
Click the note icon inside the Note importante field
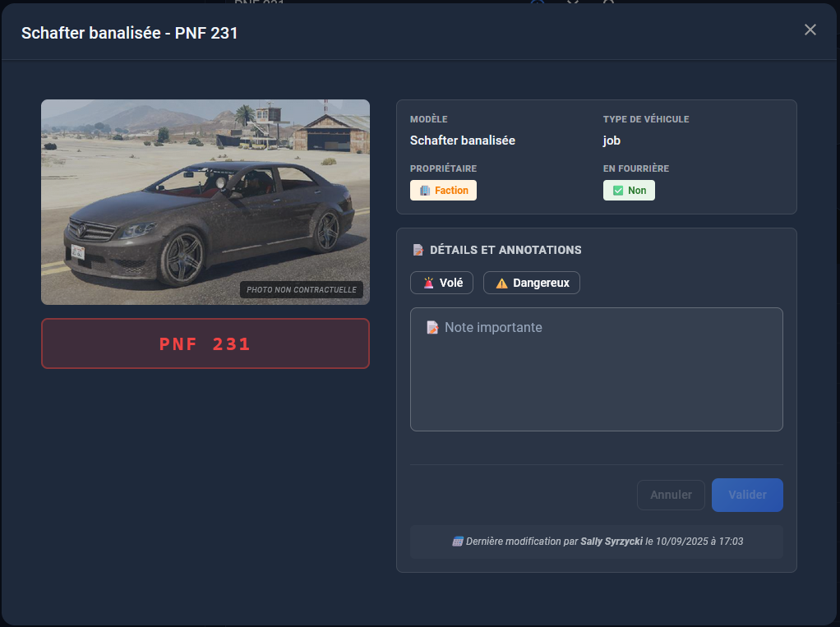point(432,328)
